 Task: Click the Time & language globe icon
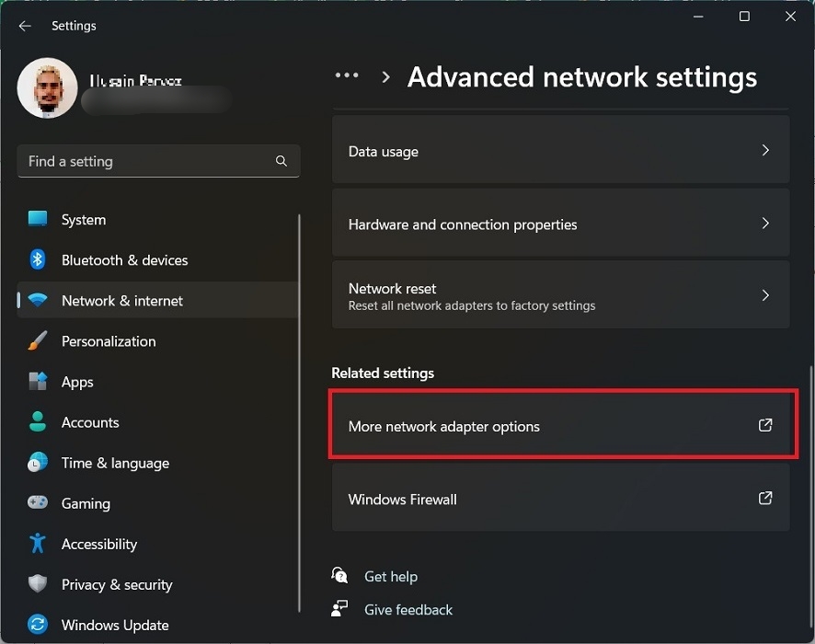point(37,463)
